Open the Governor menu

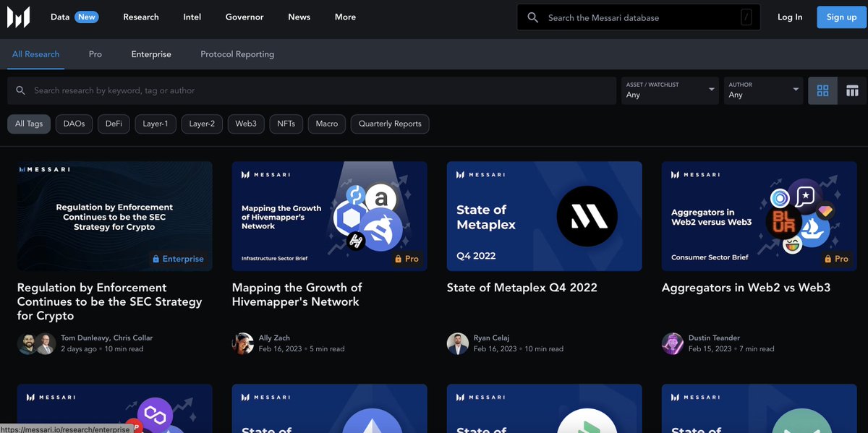pyautogui.click(x=244, y=17)
